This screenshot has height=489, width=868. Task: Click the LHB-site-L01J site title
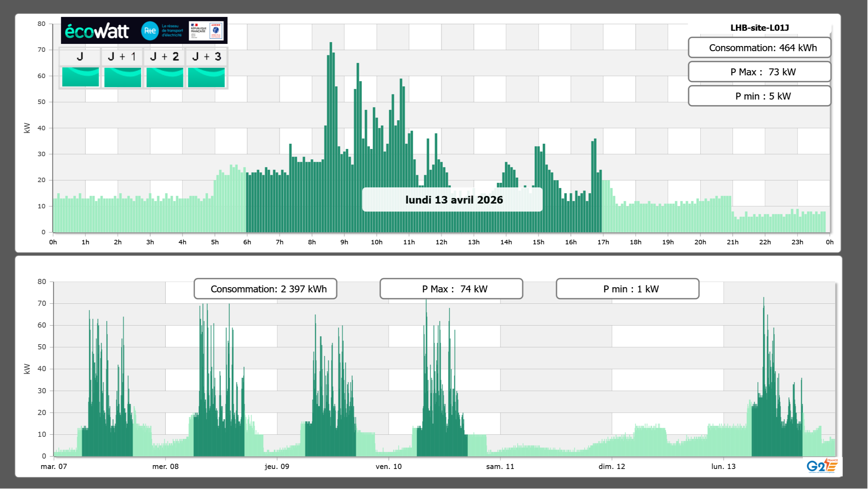click(x=759, y=28)
